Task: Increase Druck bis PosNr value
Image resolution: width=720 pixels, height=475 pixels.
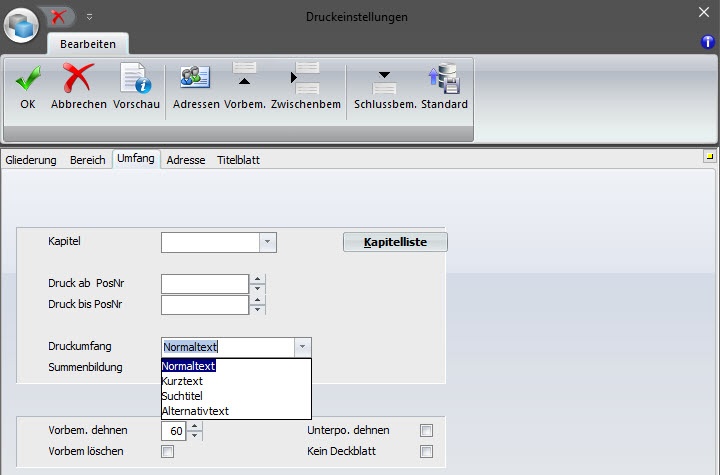Action: point(258,300)
